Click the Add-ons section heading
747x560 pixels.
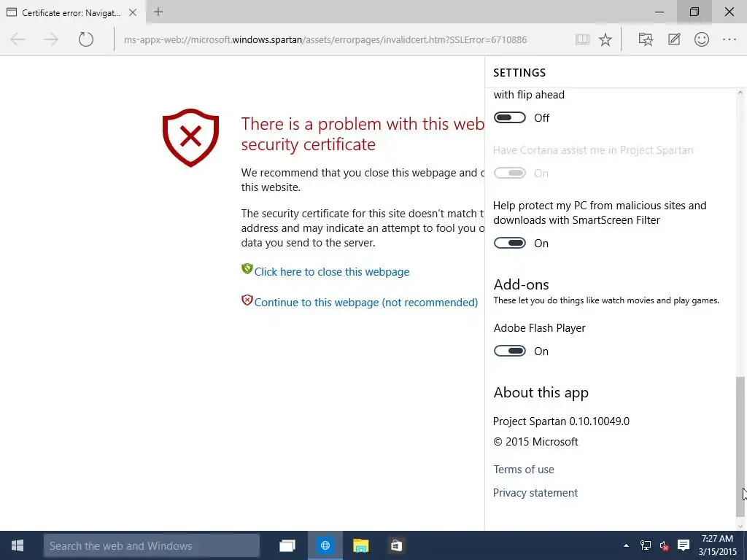(x=521, y=284)
